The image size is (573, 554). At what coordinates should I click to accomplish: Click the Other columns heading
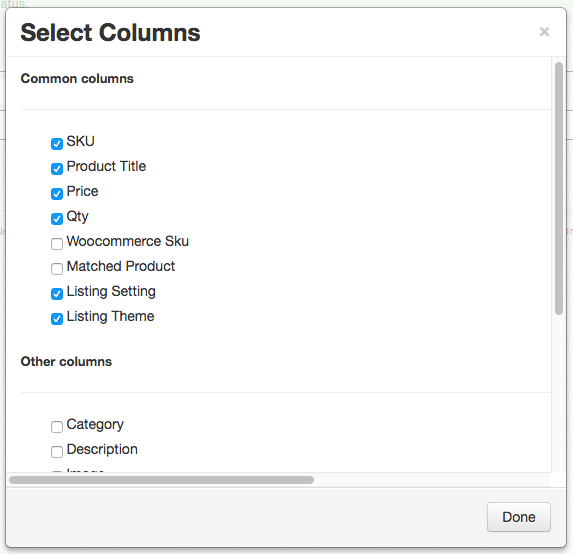[x=66, y=361]
